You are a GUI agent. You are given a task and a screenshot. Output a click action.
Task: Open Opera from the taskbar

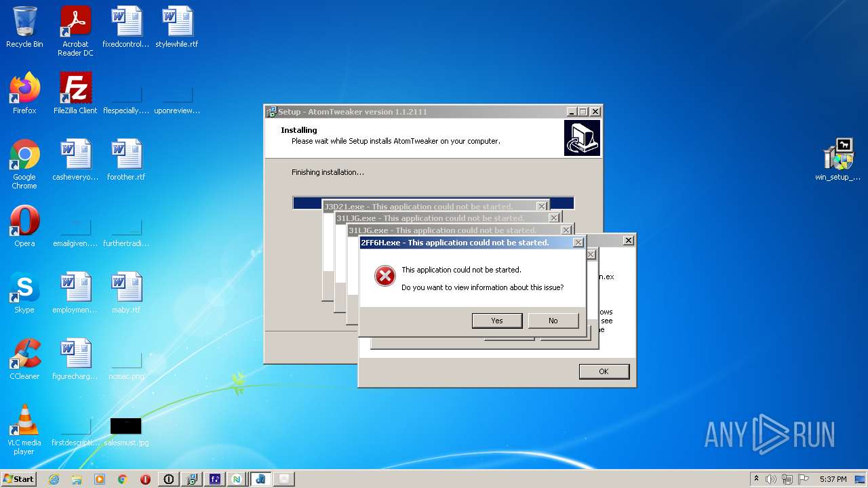pos(146,479)
